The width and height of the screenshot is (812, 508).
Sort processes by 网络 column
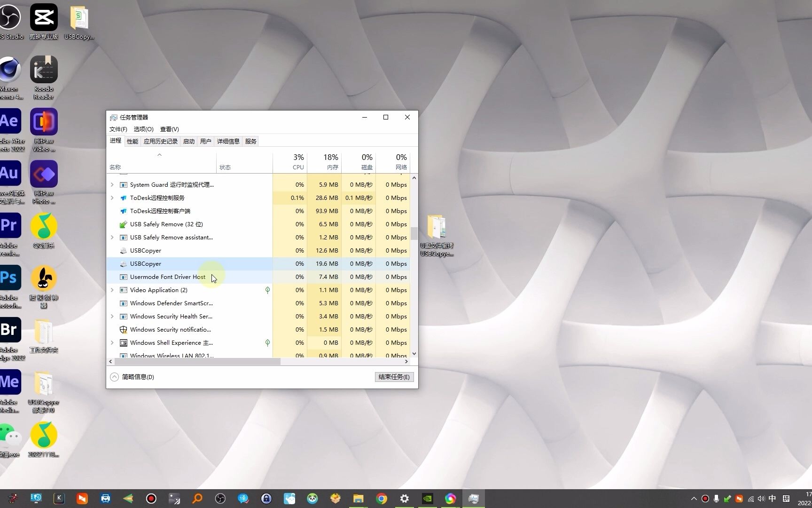tap(393, 162)
